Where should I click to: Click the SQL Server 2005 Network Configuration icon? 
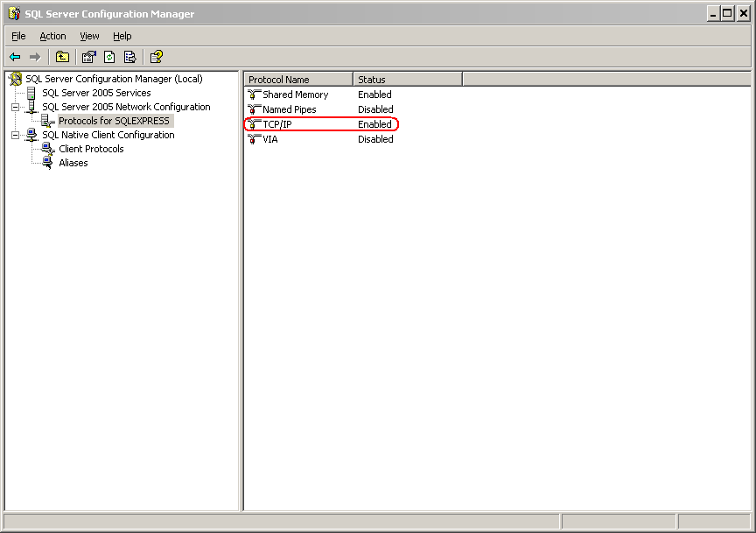click(31, 107)
